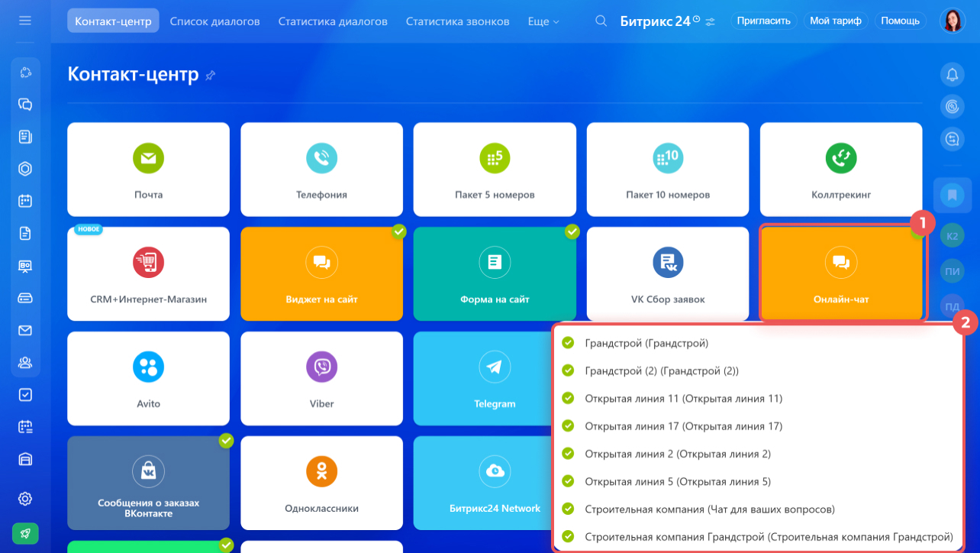Open the CRM+Интернет-Магазин tile

pos(148,274)
